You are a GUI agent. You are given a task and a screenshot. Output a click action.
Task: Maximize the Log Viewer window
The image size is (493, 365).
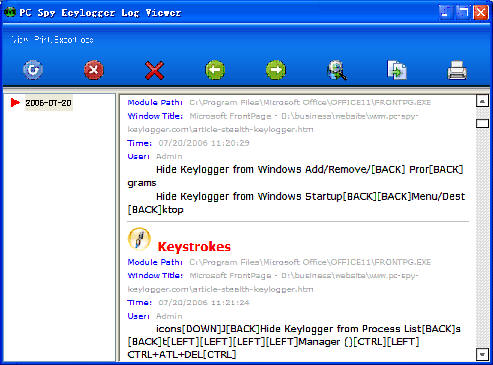pyautogui.click(x=463, y=12)
